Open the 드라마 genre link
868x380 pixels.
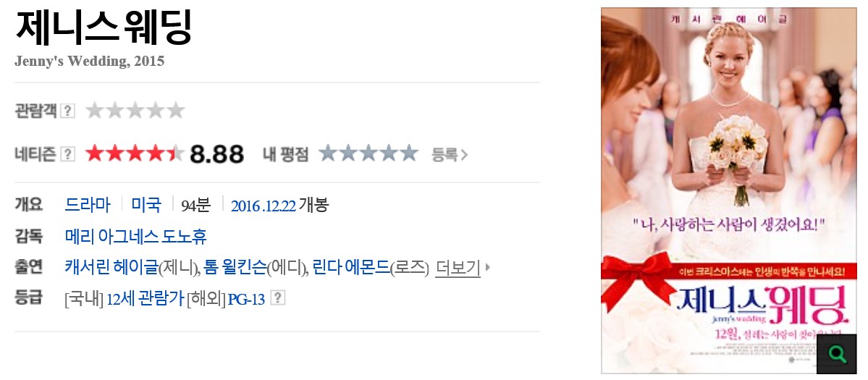pyautogui.click(x=88, y=206)
